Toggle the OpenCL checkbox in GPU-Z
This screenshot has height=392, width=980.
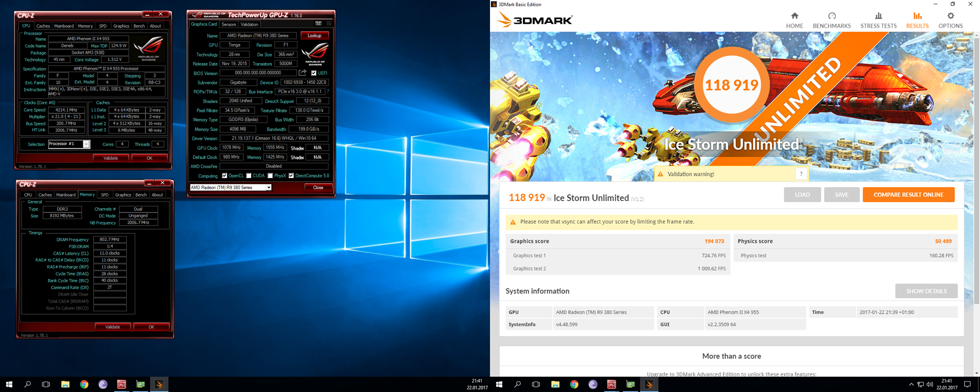tap(224, 176)
